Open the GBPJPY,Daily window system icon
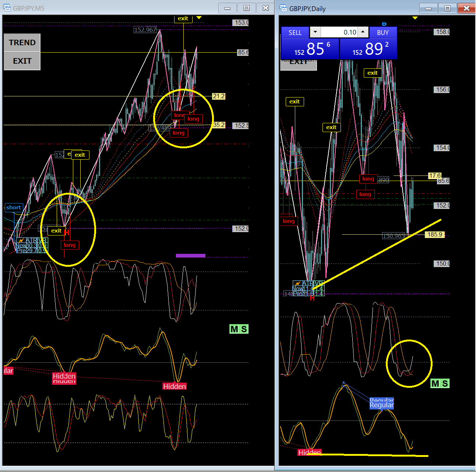Image resolution: width=476 pixels, height=472 pixels. point(283,8)
